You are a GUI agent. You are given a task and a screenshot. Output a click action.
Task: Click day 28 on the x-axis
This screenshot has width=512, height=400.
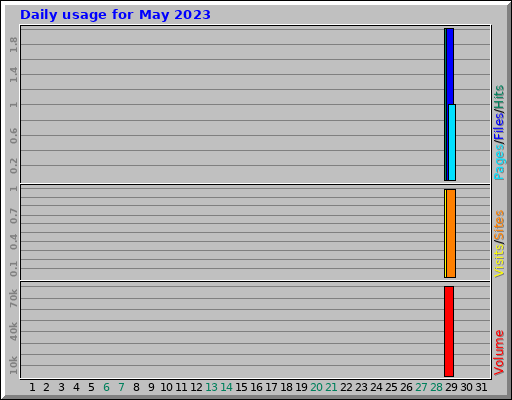(x=436, y=387)
